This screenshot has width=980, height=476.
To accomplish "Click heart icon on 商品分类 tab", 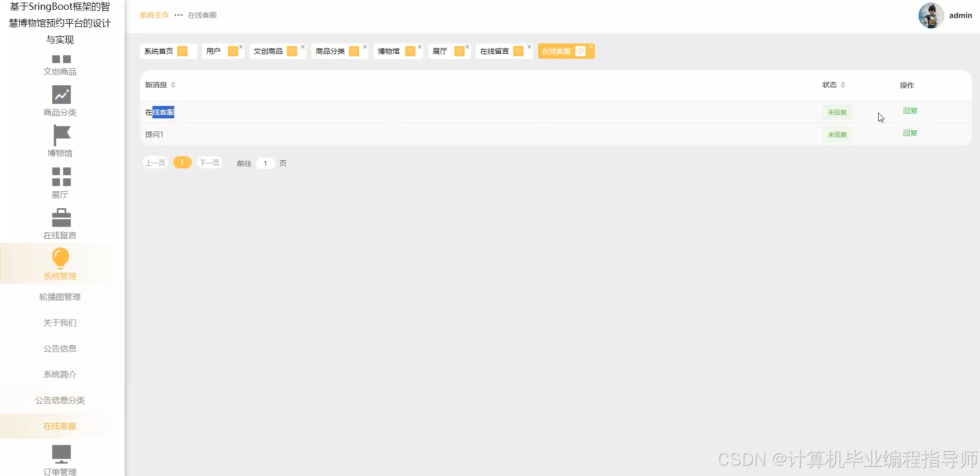I will [354, 51].
